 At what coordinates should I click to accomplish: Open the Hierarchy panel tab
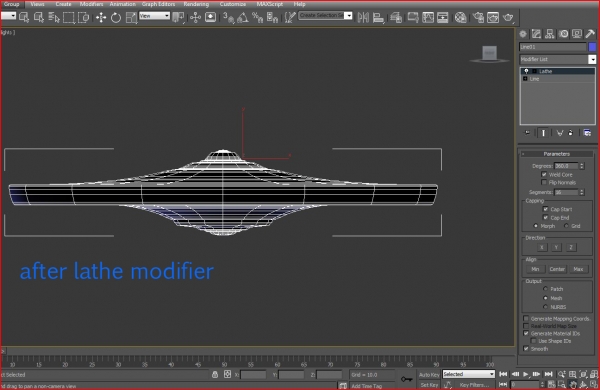point(549,34)
